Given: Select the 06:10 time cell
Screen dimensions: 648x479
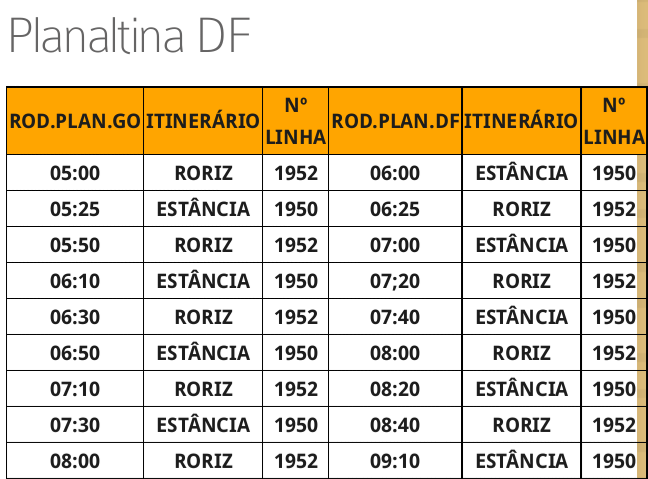Looking at the screenshot, I should pyautogui.click(x=75, y=281).
